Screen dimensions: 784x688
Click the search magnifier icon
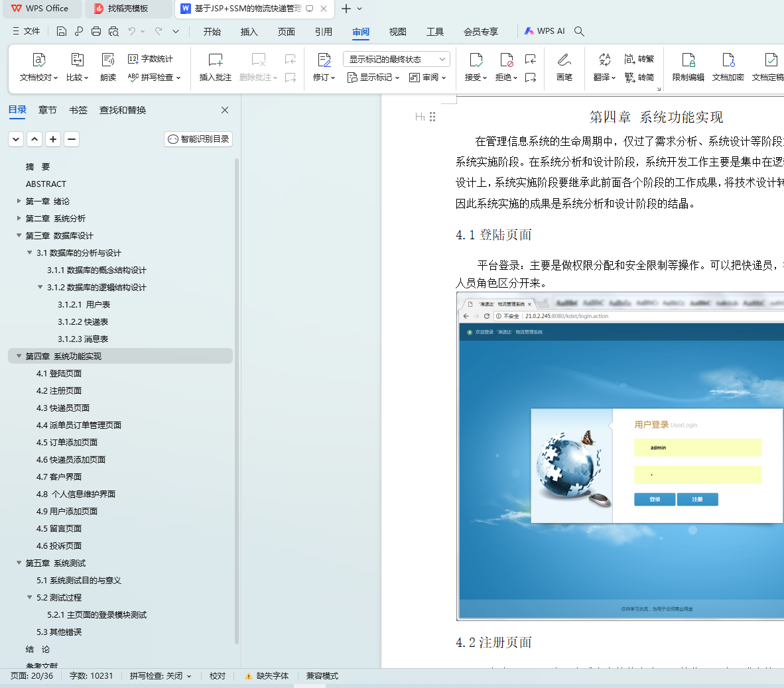(x=579, y=31)
